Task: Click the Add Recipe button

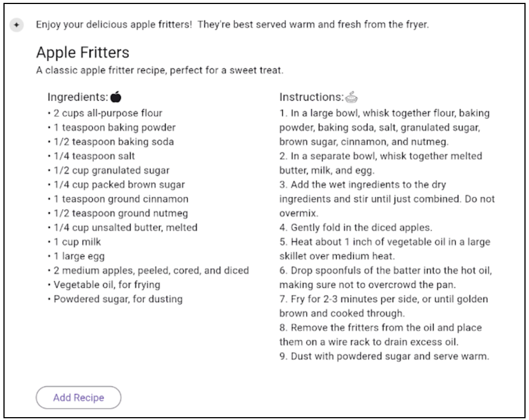Action: click(x=78, y=398)
